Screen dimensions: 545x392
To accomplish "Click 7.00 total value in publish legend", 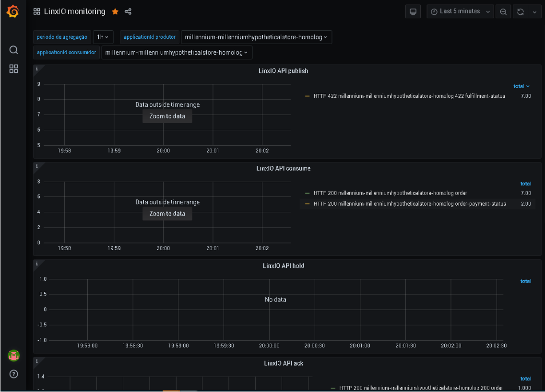I will [525, 96].
